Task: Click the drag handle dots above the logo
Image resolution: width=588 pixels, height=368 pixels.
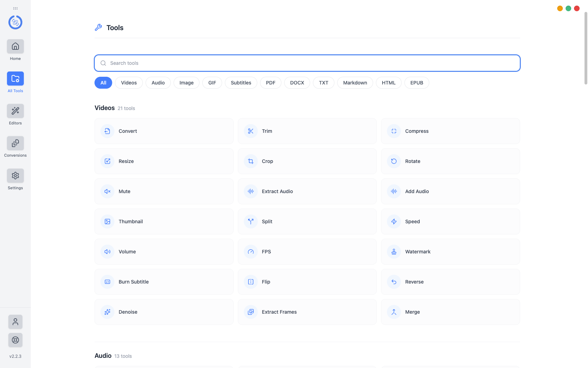Action: click(15, 8)
